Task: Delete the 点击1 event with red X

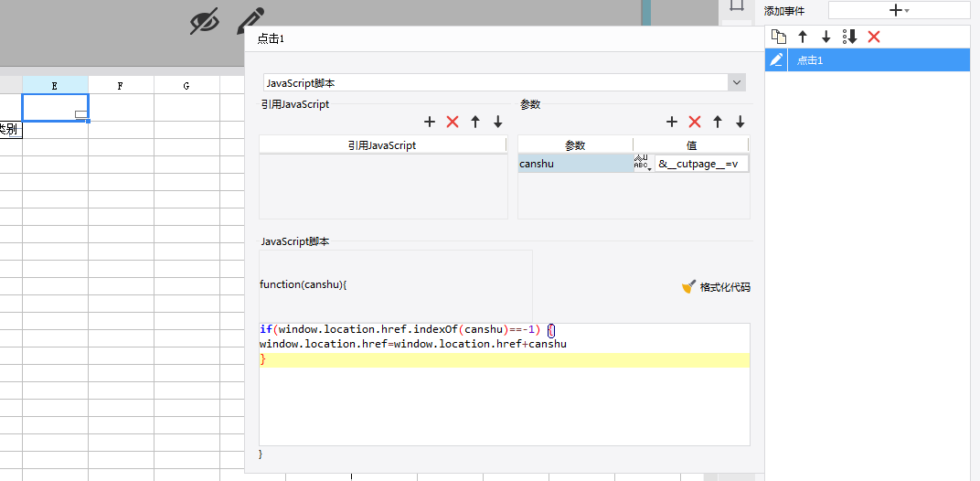Action: (x=874, y=37)
